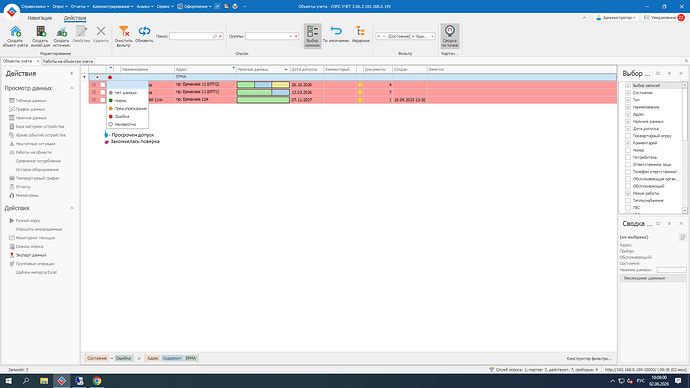Open Нештатные ситуации in the sidebar

[x=35, y=144]
